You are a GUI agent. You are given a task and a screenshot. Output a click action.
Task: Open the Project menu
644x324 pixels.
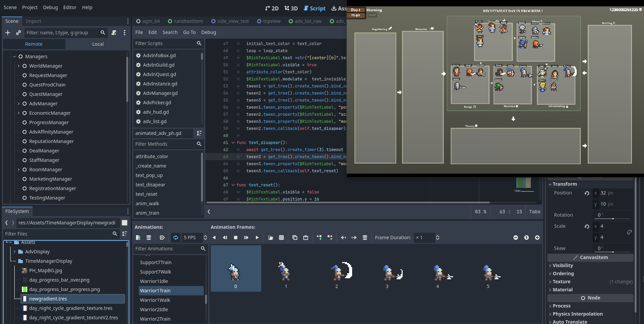[30, 7]
